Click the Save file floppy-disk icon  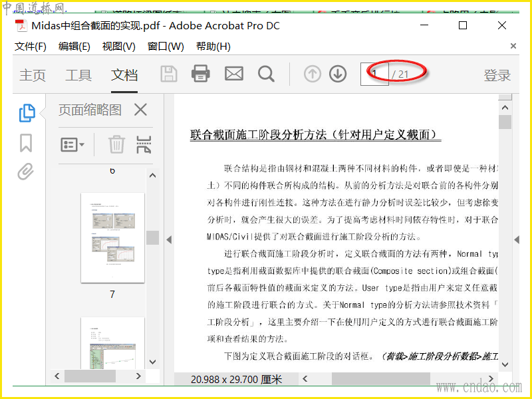point(169,74)
